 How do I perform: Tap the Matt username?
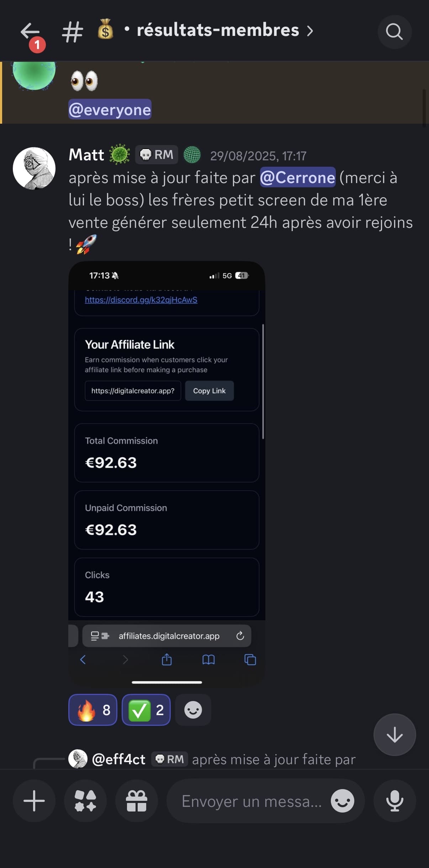(x=86, y=155)
